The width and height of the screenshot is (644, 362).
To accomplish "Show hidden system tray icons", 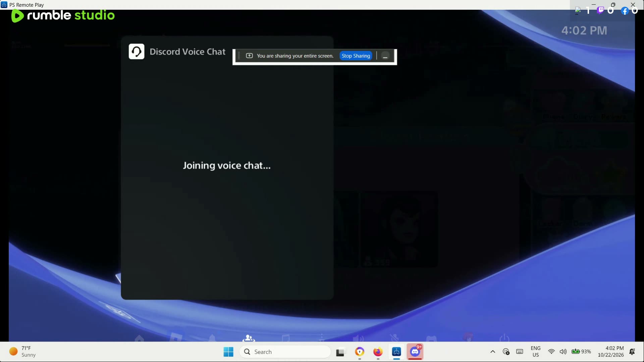I will coord(493,352).
